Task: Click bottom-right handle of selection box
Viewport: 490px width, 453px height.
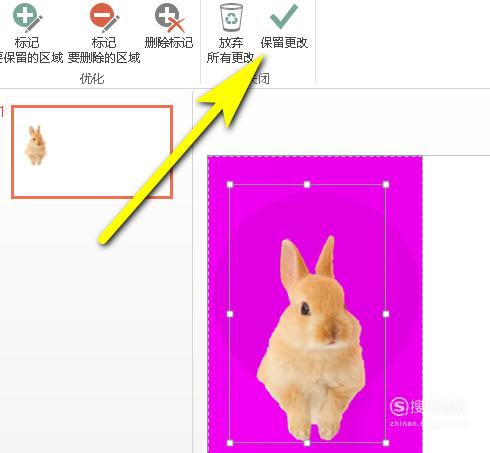Action: click(386, 443)
